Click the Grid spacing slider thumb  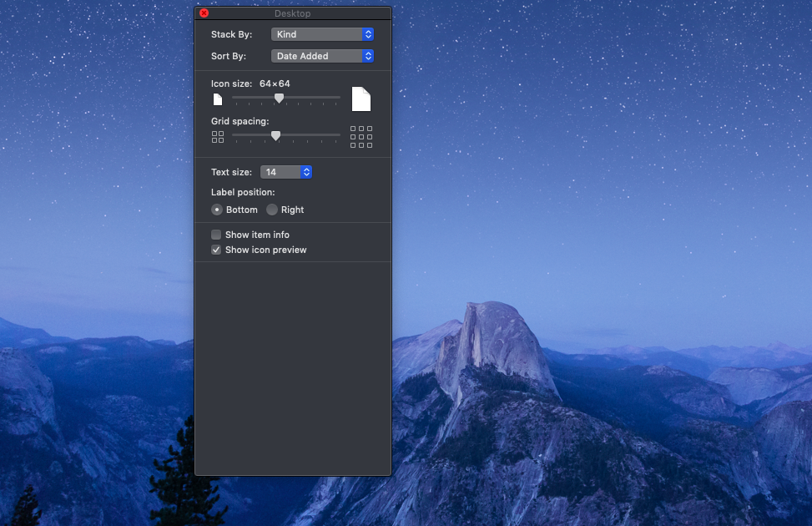(275, 135)
